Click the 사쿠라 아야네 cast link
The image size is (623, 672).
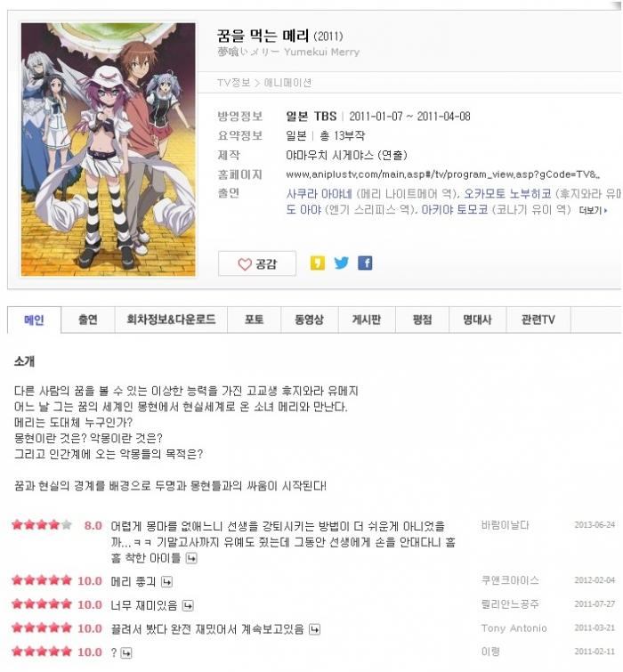319,194
